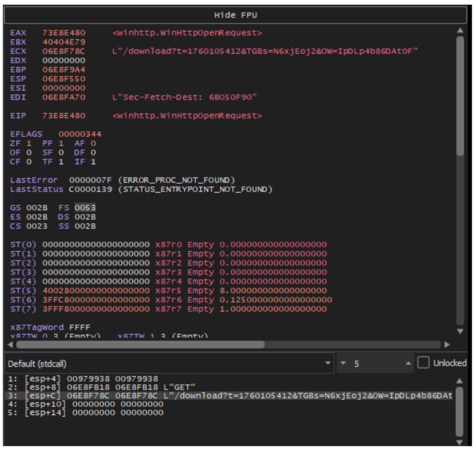Click right arrow of registers horizontal scrollbar
This screenshot has width=476, height=449.
pyautogui.click(x=447, y=344)
